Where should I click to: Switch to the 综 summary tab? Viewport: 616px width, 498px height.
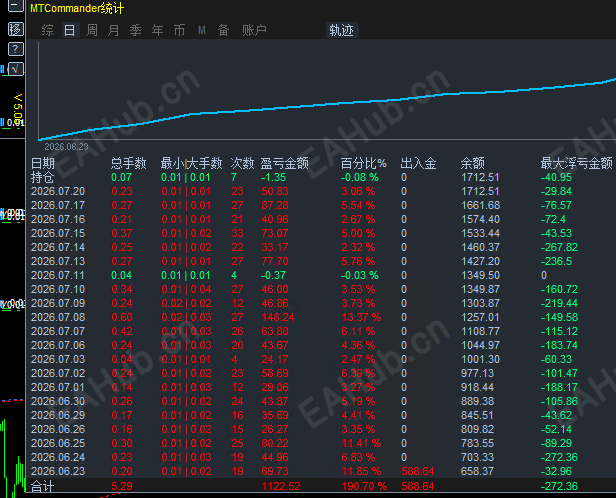tap(48, 30)
